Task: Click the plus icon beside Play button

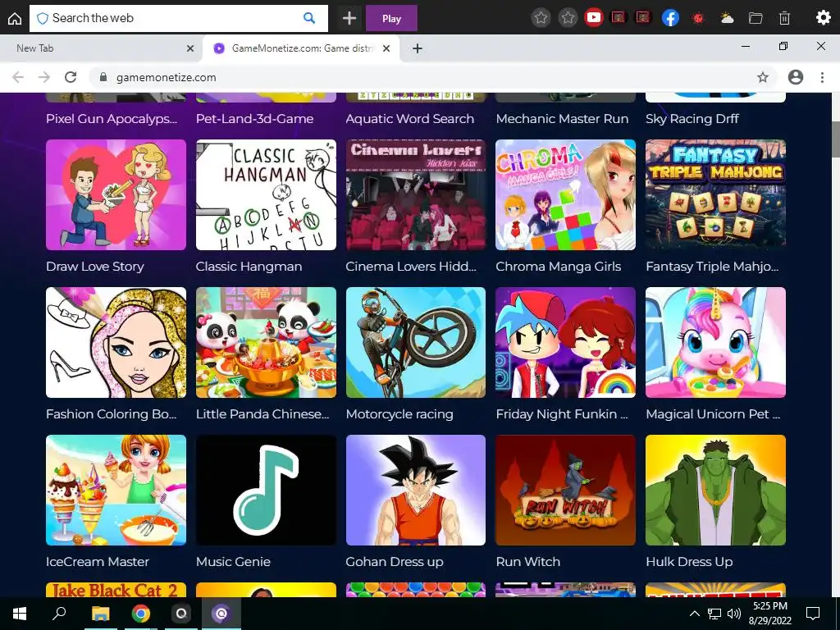Action: pyautogui.click(x=349, y=18)
